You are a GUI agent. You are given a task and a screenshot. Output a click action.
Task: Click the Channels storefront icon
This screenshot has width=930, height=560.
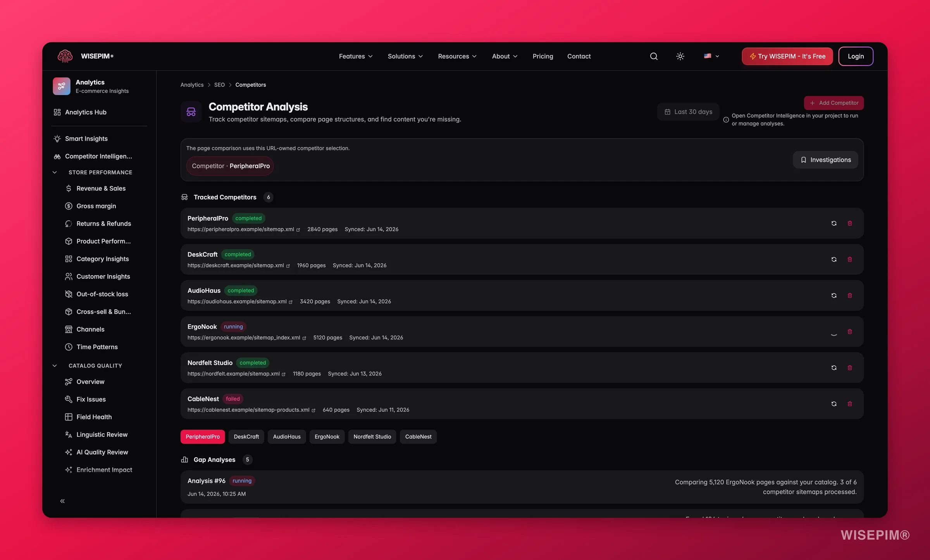coord(69,329)
